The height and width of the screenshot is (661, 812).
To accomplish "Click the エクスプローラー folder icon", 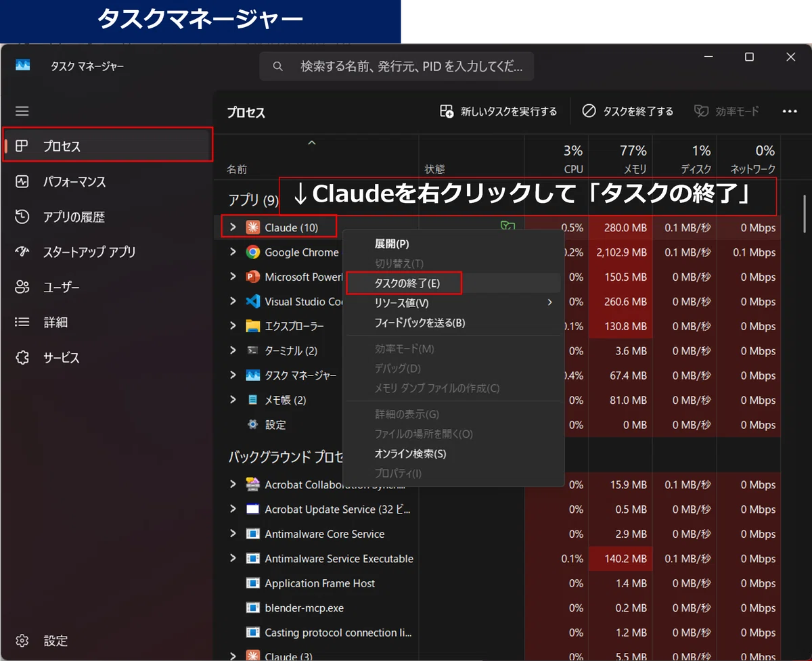I will coord(253,326).
